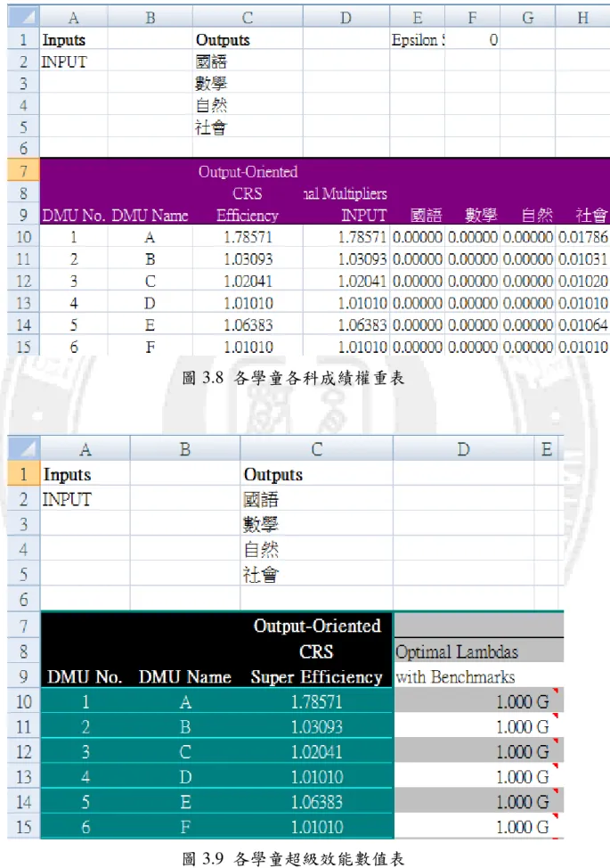Viewport: 610px width, 868px height.
Task: Click Super Efficiency value 1.02041 in the teal table
Action: 316,751
